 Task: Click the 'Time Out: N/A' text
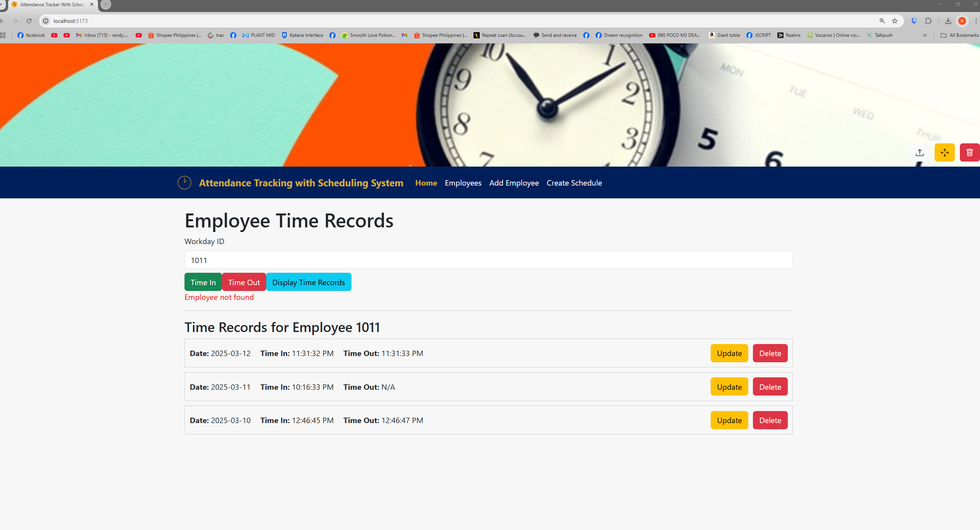(x=369, y=387)
